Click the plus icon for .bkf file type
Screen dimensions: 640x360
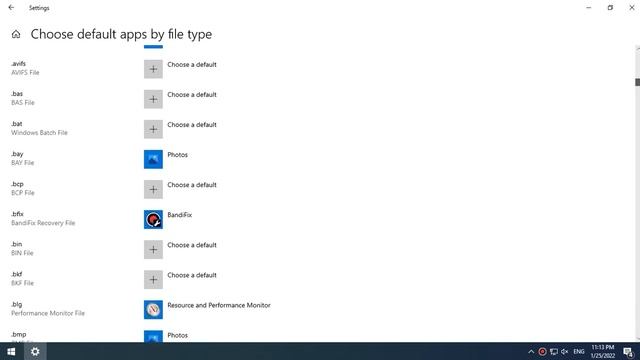[153, 280]
